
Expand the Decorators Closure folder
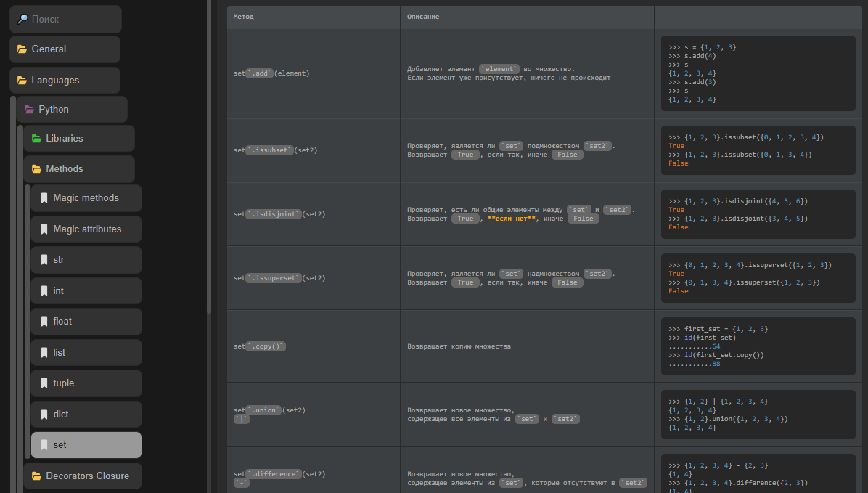pos(83,476)
